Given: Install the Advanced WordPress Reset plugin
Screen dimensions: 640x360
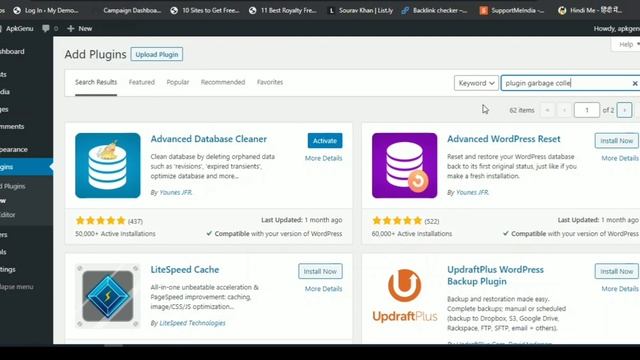Looking at the screenshot, I should point(616,140).
